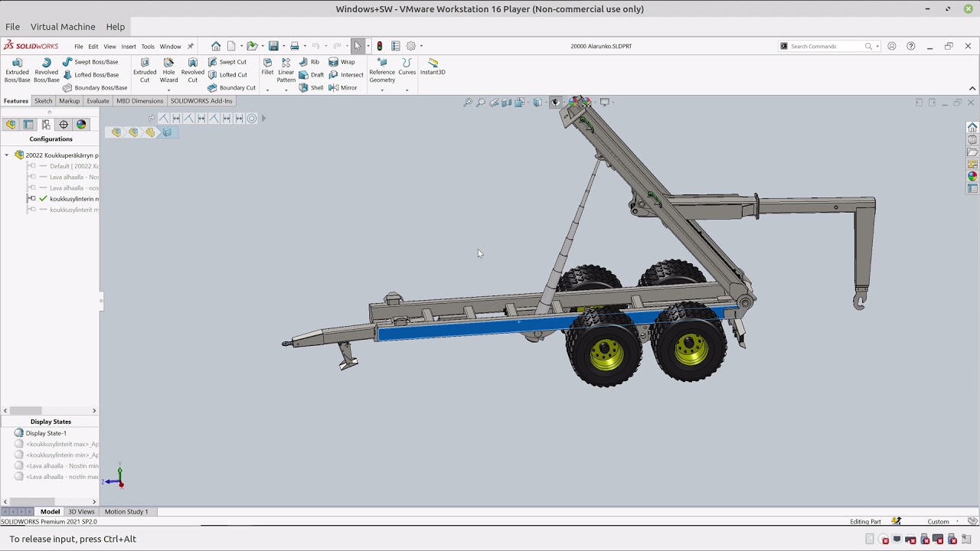Open the PropertyManager panel tab

click(28, 125)
